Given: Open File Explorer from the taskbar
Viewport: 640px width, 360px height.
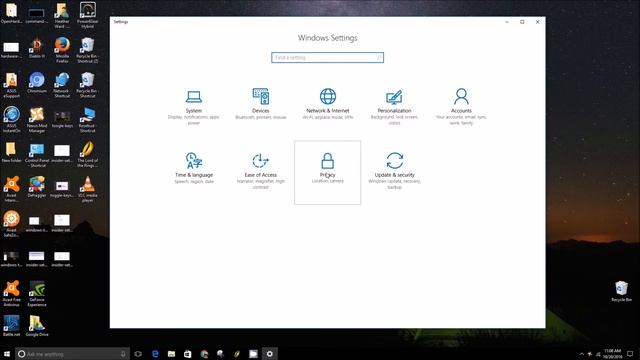Looking at the screenshot, I should (171, 354).
